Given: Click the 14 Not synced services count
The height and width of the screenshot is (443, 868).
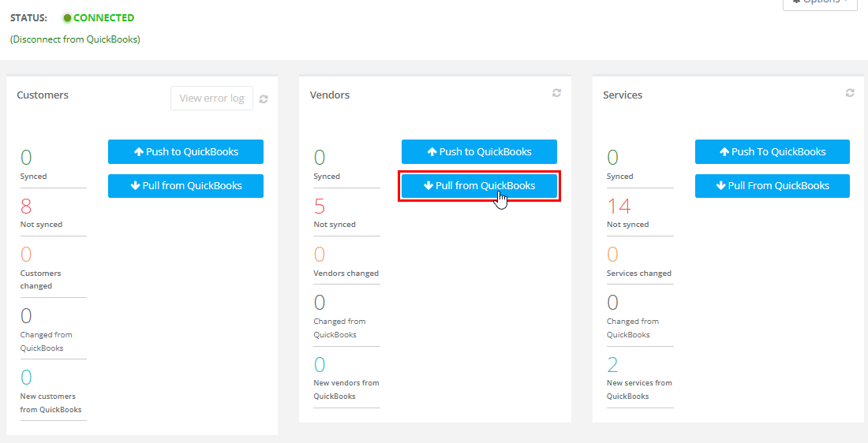Looking at the screenshot, I should [x=619, y=207].
